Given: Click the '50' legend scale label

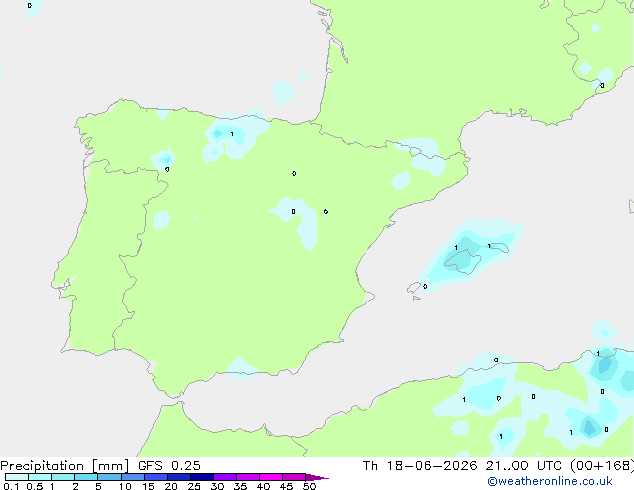Looking at the screenshot, I should tap(309, 486).
